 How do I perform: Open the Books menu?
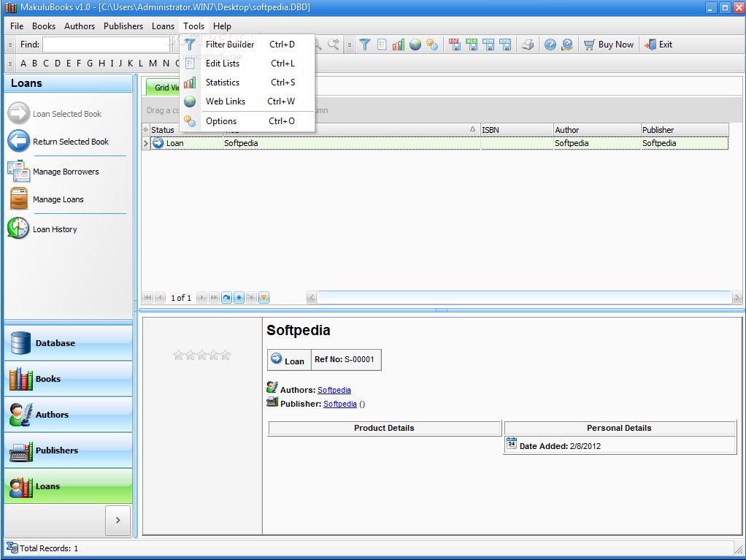[x=44, y=26]
